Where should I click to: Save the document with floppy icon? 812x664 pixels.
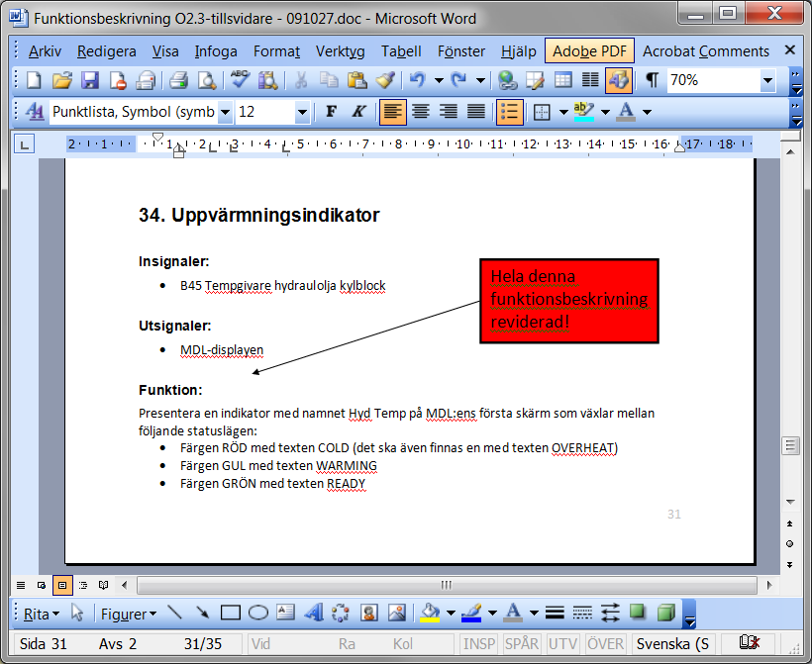point(90,81)
